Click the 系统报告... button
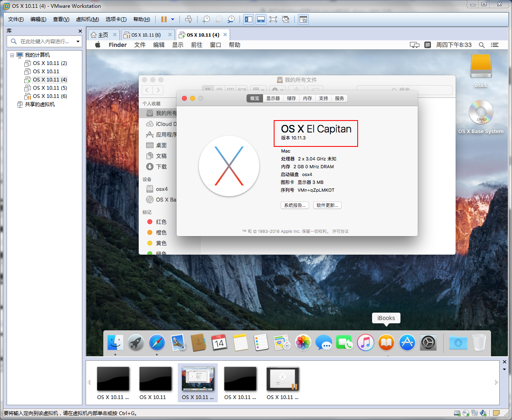 tap(295, 205)
